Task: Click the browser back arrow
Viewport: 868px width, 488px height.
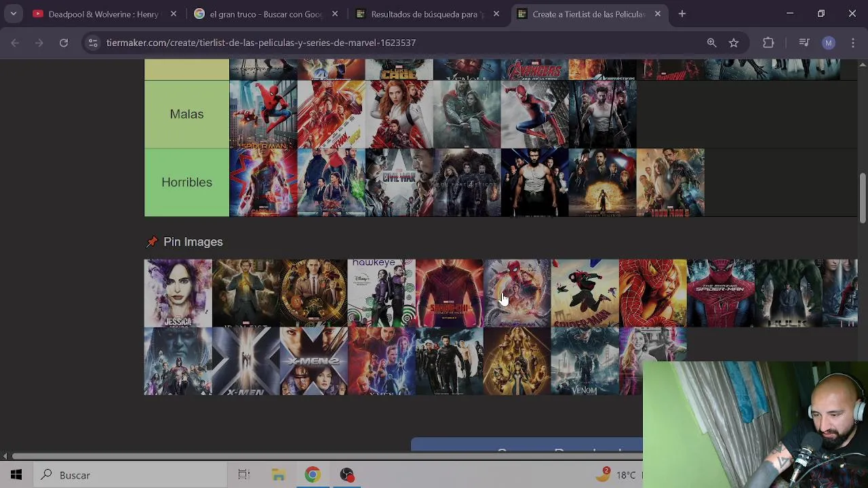Action: pyautogui.click(x=15, y=43)
